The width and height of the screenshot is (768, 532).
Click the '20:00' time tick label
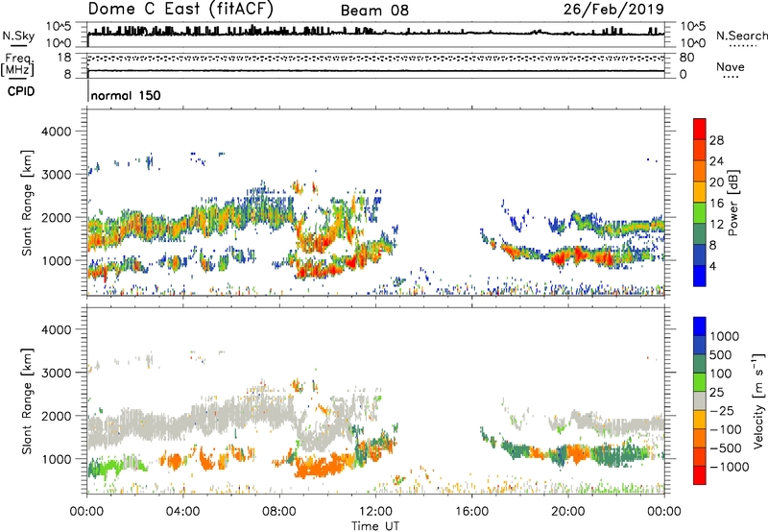568,512
